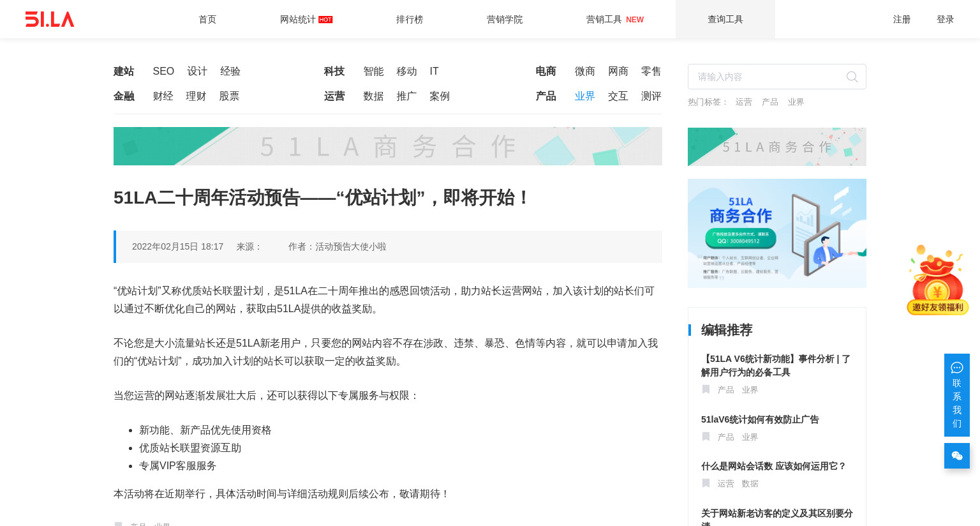Image resolution: width=980 pixels, height=526 pixels.
Task: Select the 移动 subcategory
Action: 406,71
